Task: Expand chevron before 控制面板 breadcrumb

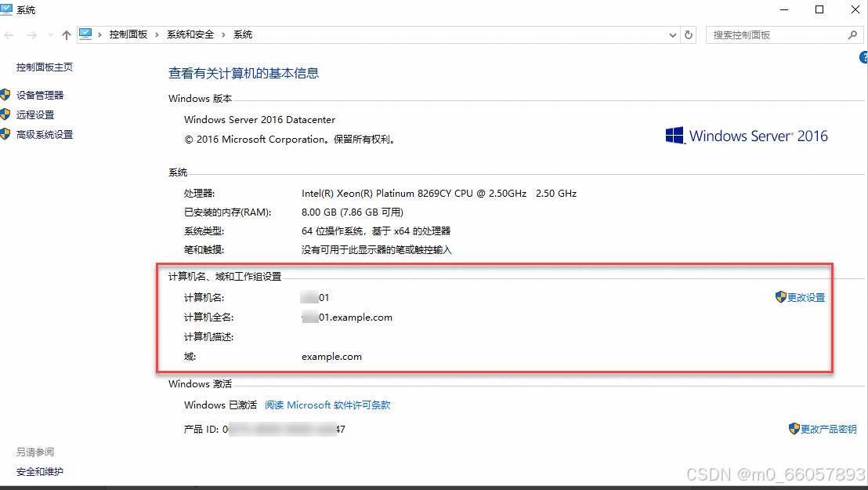Action: pos(99,34)
